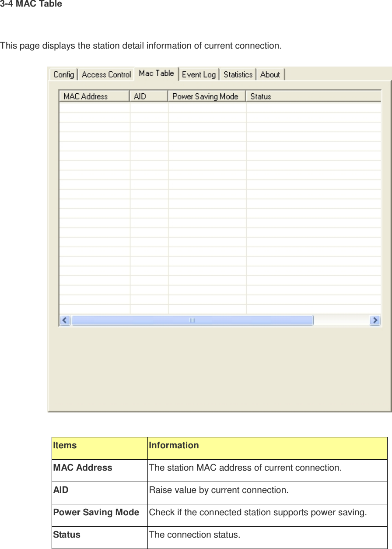The height and width of the screenshot is (549, 392).
Task: Switch to the Event Log tab
Action: [x=199, y=74]
